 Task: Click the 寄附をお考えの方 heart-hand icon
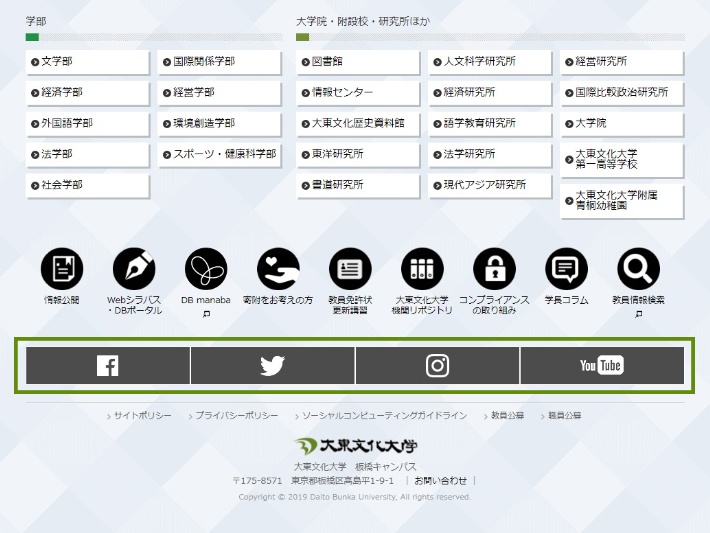coord(278,269)
